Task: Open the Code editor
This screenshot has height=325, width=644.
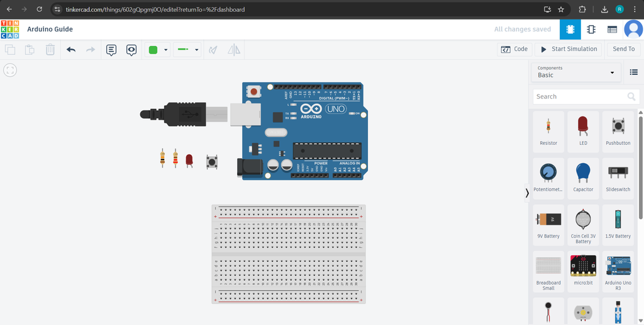Action: (514, 49)
